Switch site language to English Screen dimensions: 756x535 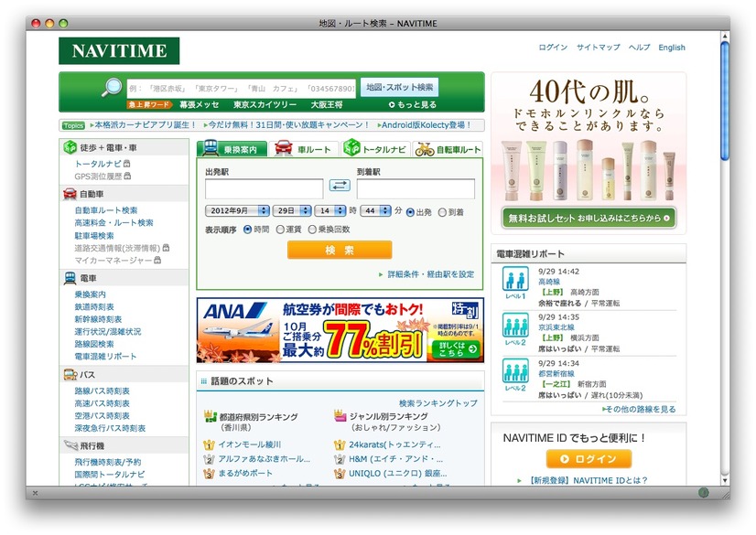click(x=672, y=48)
